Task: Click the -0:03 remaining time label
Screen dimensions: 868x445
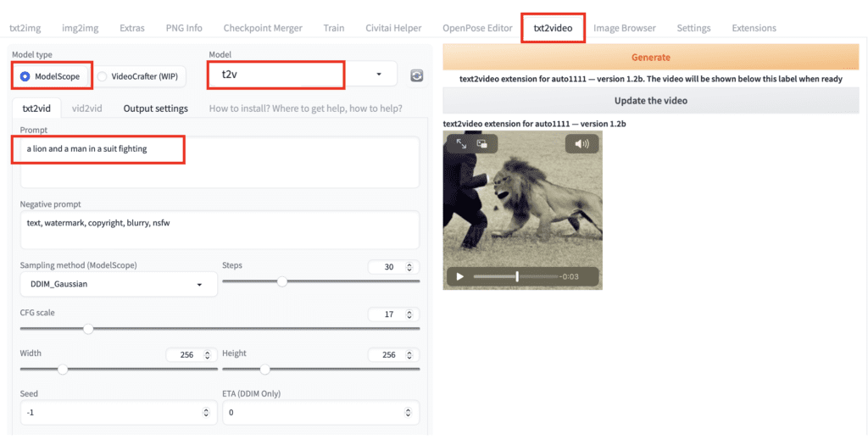Action: pyautogui.click(x=569, y=276)
